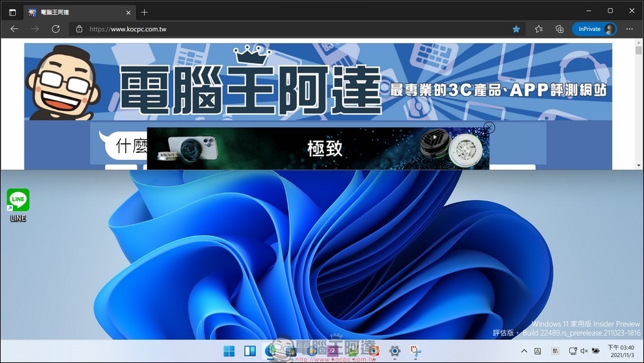
Task: Show hidden system tray icons
Action: click(524, 351)
